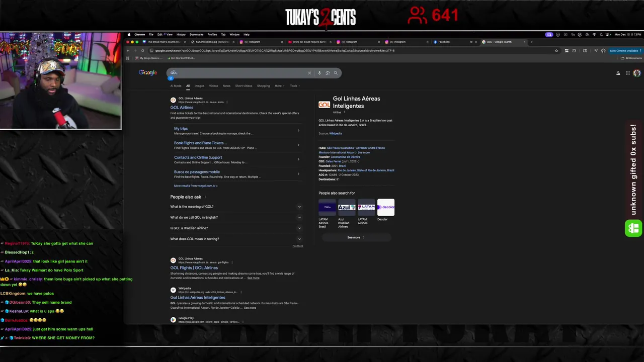
Task: Select the Shopping search tab
Action: coord(263,86)
